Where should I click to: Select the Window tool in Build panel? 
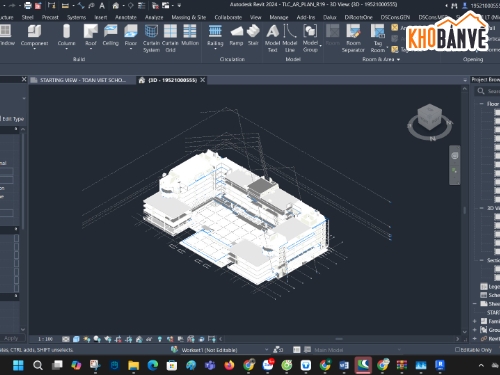click(6, 35)
